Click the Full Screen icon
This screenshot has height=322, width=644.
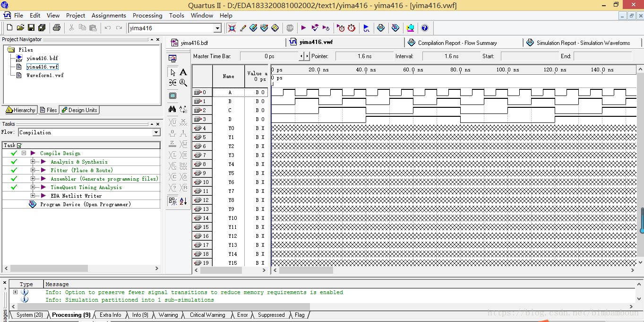point(173,96)
